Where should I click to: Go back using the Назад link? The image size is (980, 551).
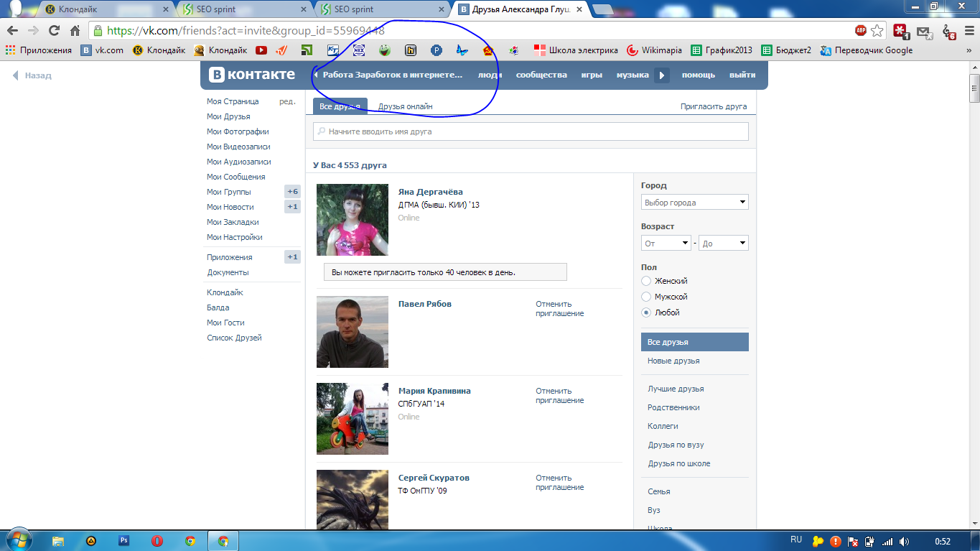coord(32,75)
